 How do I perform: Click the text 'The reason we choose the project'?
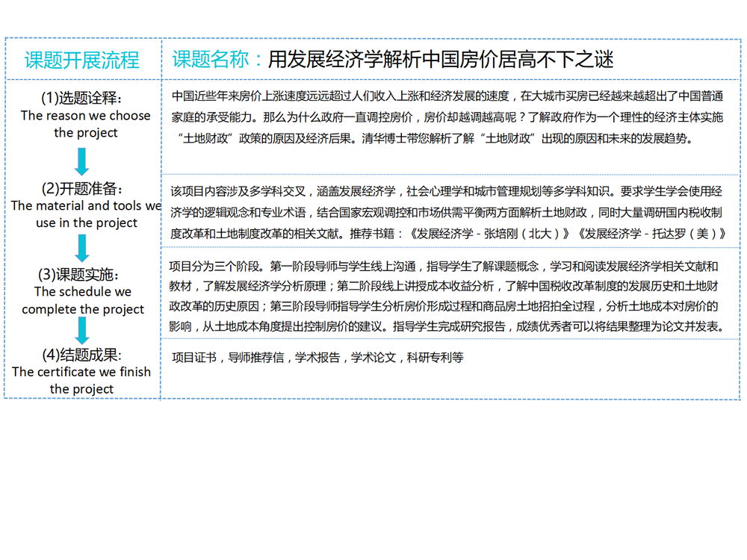coord(85,124)
